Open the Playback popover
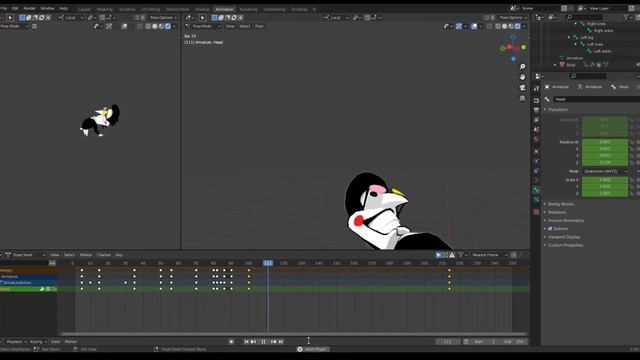 point(16,342)
